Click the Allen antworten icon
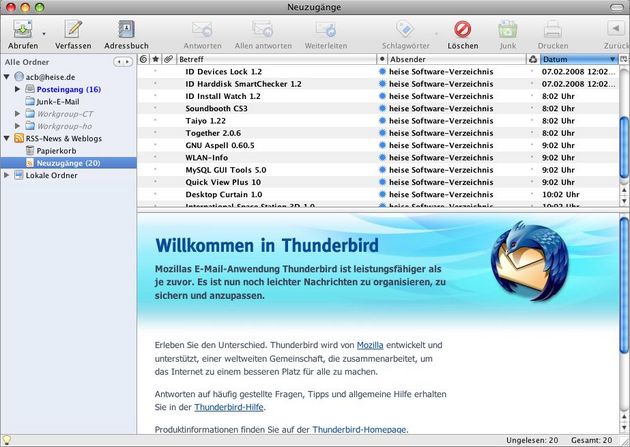The width and height of the screenshot is (630, 447). click(x=263, y=29)
